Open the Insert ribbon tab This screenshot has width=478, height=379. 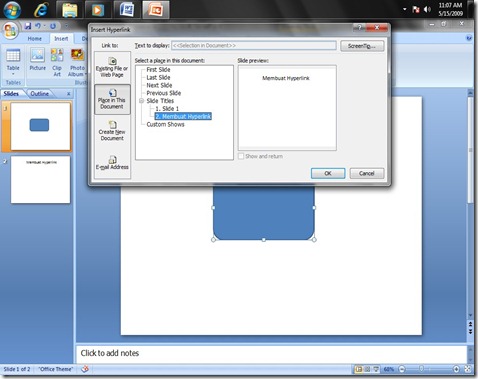[61, 39]
